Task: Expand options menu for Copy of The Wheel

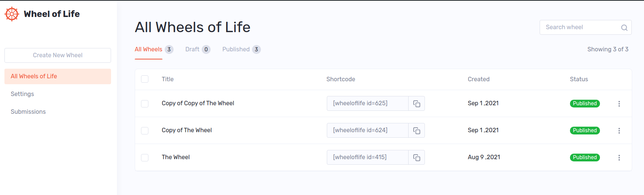Action: [x=619, y=131]
